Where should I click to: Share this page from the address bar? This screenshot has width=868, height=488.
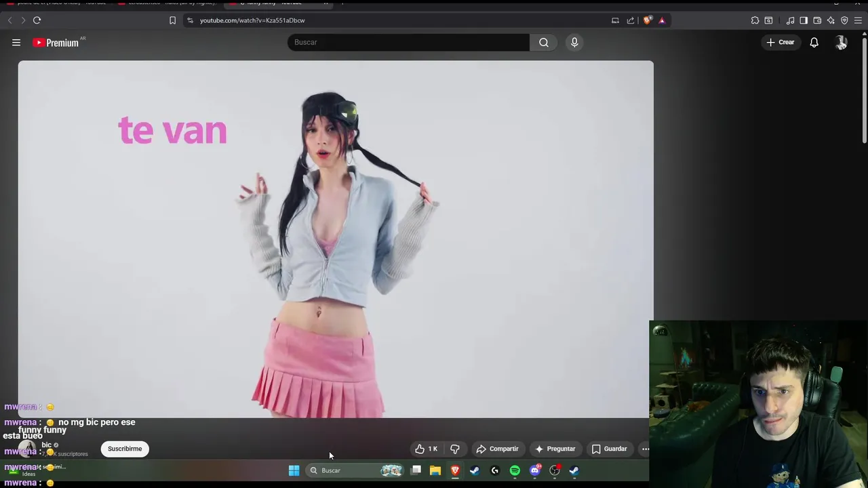pos(631,20)
